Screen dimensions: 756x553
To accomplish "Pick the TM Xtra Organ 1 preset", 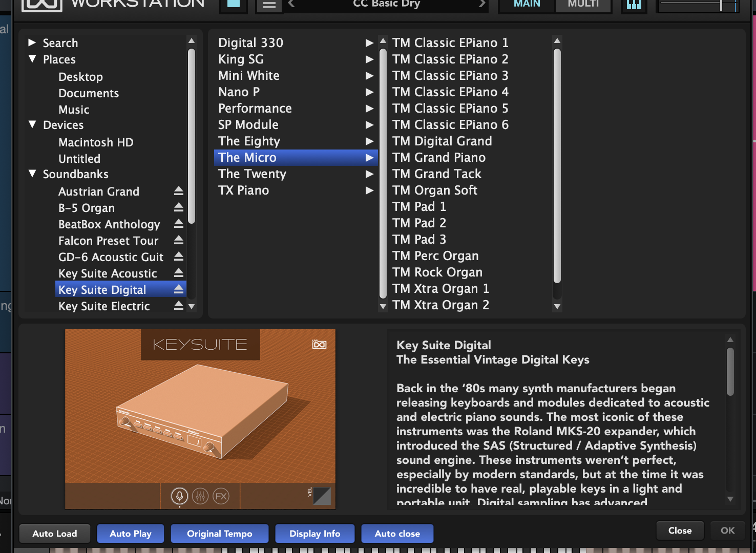I will pyautogui.click(x=440, y=288).
